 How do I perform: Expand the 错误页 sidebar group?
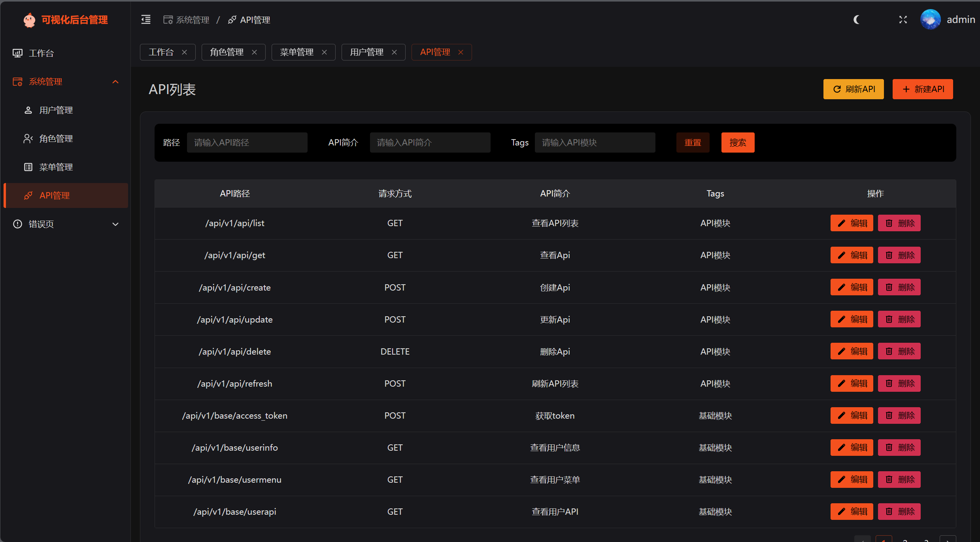click(65, 224)
